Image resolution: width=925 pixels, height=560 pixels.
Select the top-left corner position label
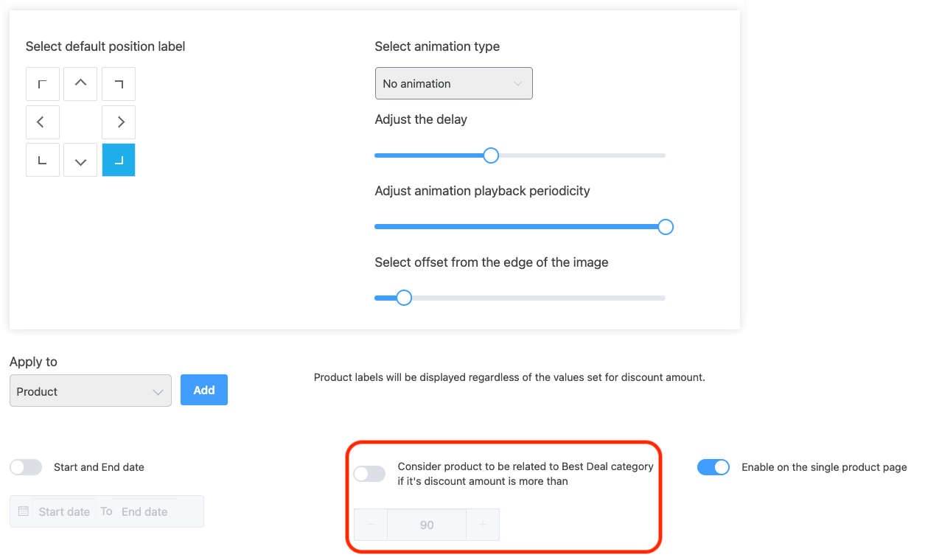point(42,84)
